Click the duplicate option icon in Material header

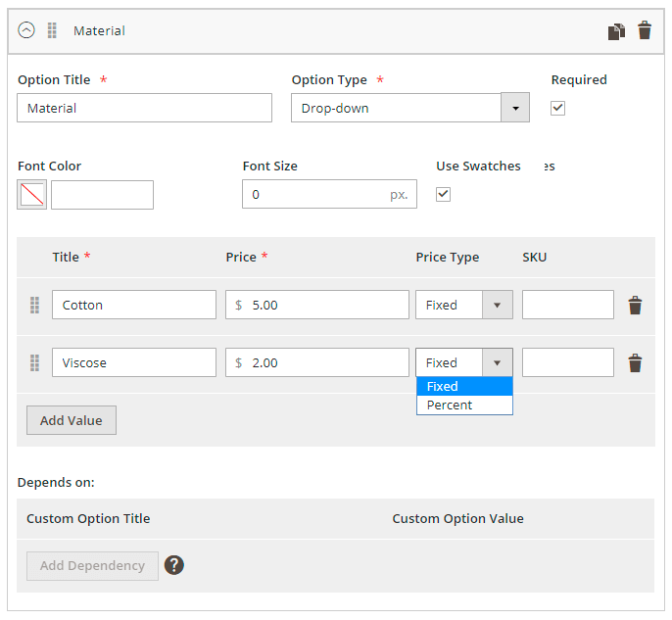tap(615, 31)
